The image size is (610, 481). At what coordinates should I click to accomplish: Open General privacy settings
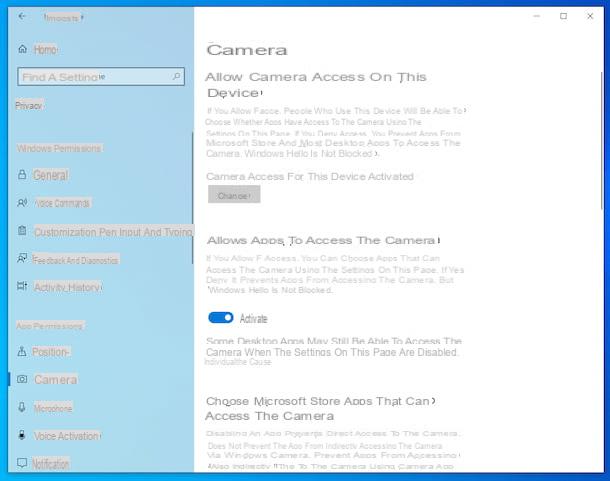click(x=51, y=175)
